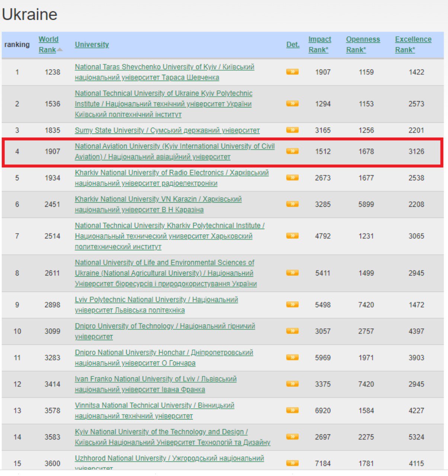Select openness rank value 1971
This screenshot has height=476, width=448.
click(366, 357)
